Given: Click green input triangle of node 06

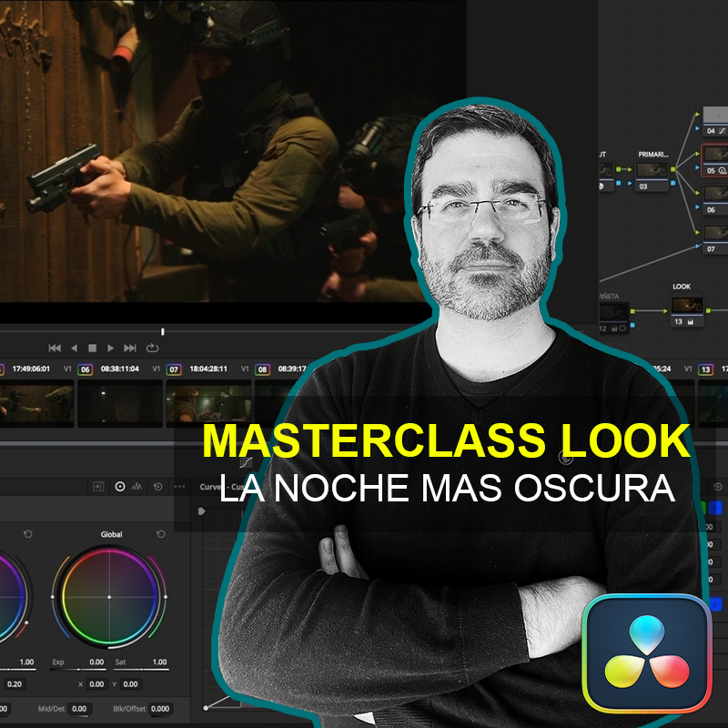Looking at the screenshot, I should click(697, 193).
